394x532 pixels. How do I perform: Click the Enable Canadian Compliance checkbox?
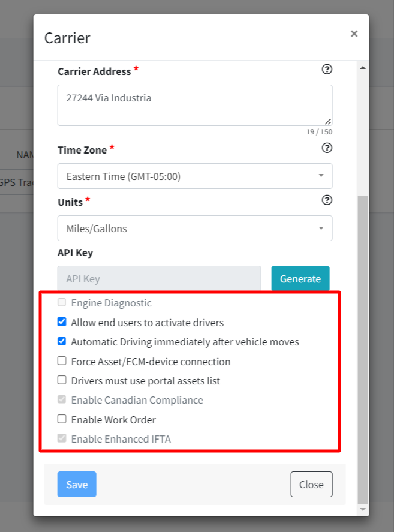[x=62, y=400]
